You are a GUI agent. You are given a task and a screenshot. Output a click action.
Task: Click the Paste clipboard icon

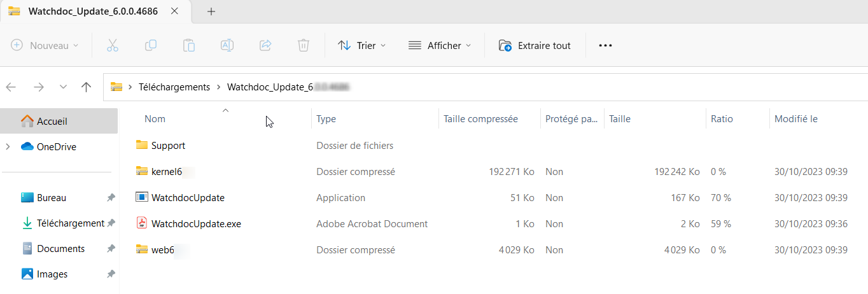pyautogui.click(x=189, y=45)
